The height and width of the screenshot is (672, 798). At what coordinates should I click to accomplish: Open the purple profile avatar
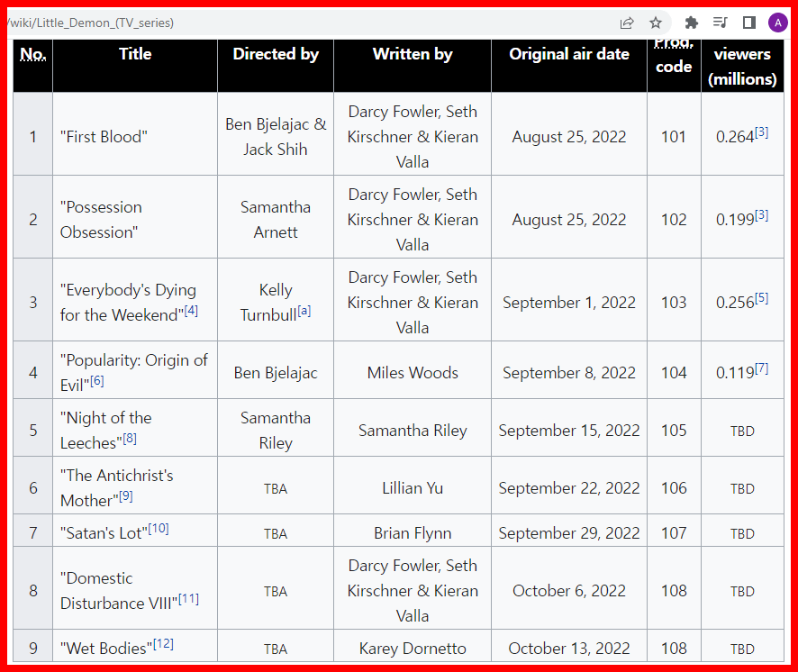[777, 23]
